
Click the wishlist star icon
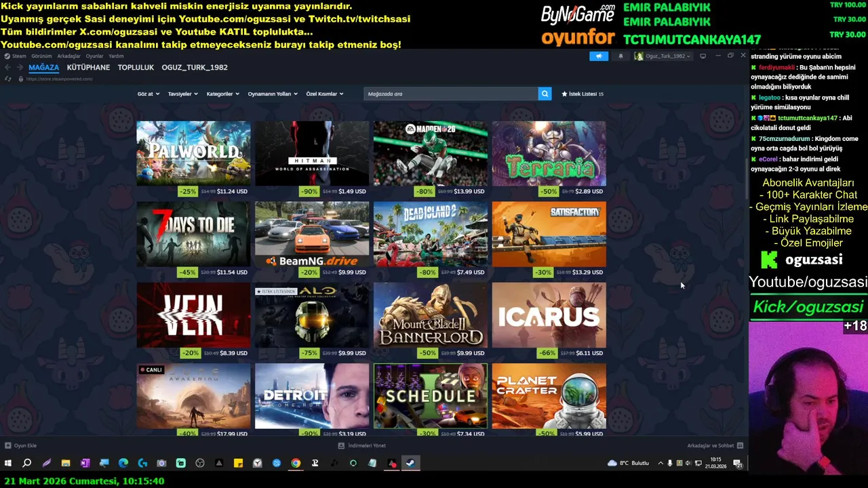(x=564, y=94)
